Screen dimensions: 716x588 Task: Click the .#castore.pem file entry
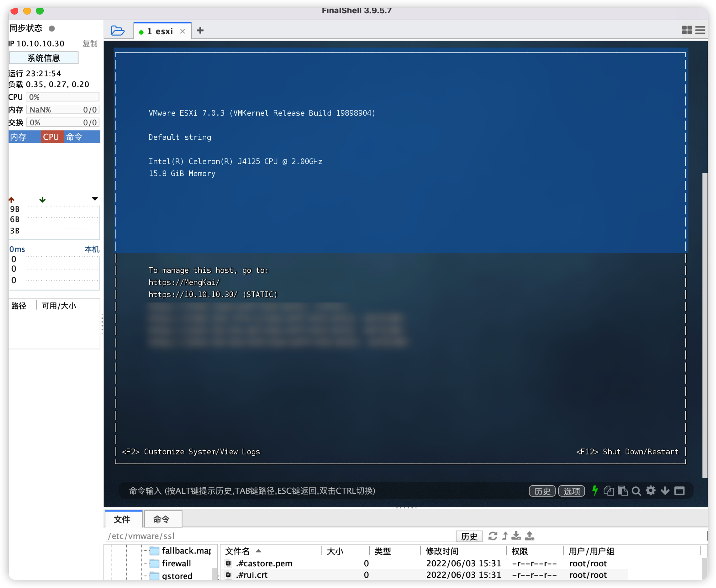coord(267,563)
